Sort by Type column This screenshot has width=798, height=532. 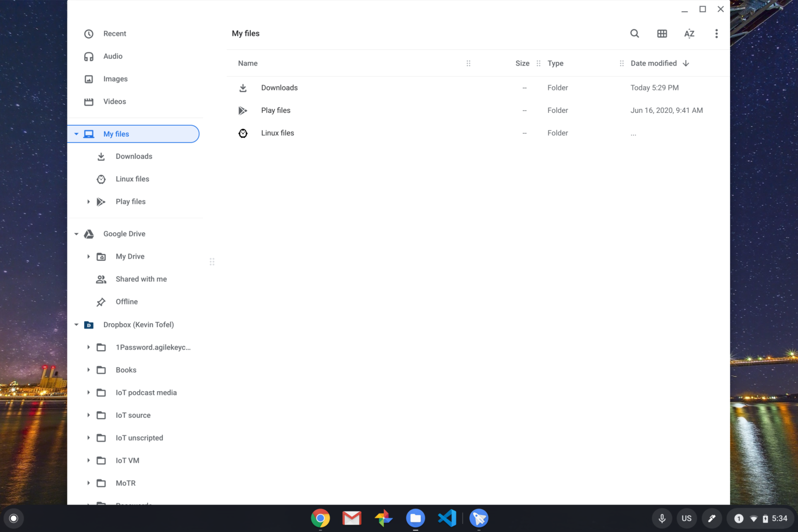(x=555, y=63)
